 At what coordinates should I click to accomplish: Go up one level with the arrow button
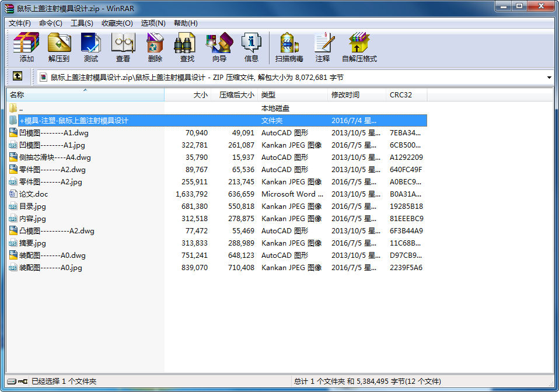click(17, 76)
